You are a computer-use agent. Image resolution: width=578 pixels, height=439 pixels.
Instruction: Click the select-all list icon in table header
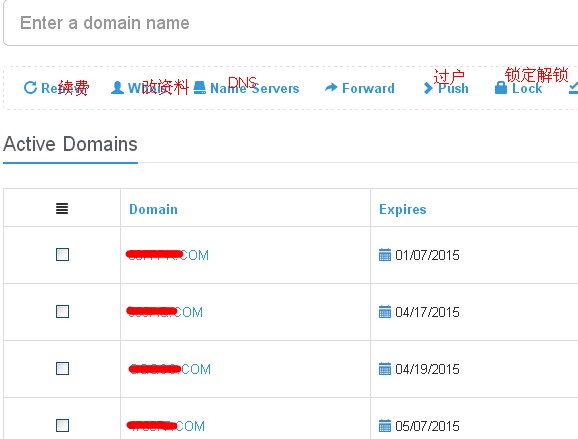[62, 209]
